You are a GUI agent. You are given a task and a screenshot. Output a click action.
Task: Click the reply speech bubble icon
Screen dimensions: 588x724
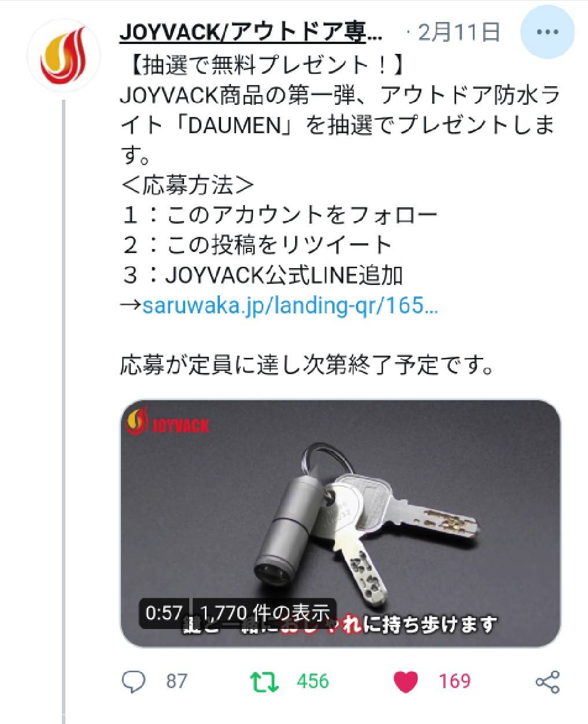(134, 681)
